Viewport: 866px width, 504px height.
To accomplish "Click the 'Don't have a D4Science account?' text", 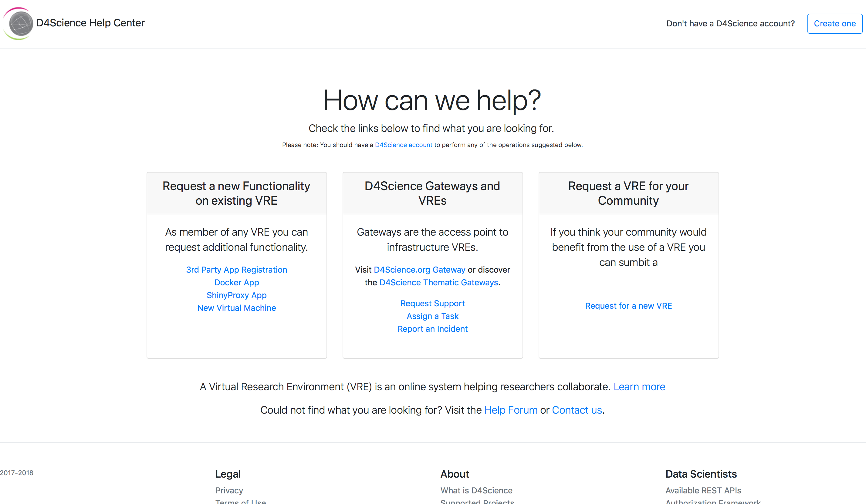I will [x=731, y=23].
